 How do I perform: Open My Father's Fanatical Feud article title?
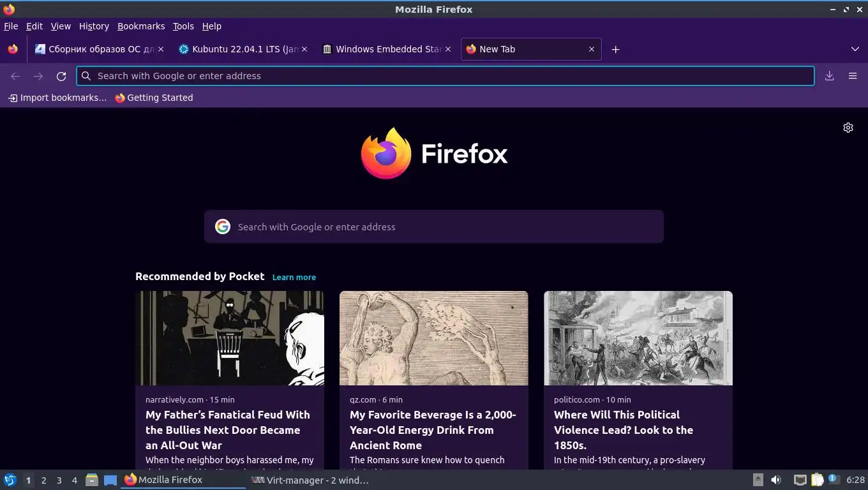(228, 430)
